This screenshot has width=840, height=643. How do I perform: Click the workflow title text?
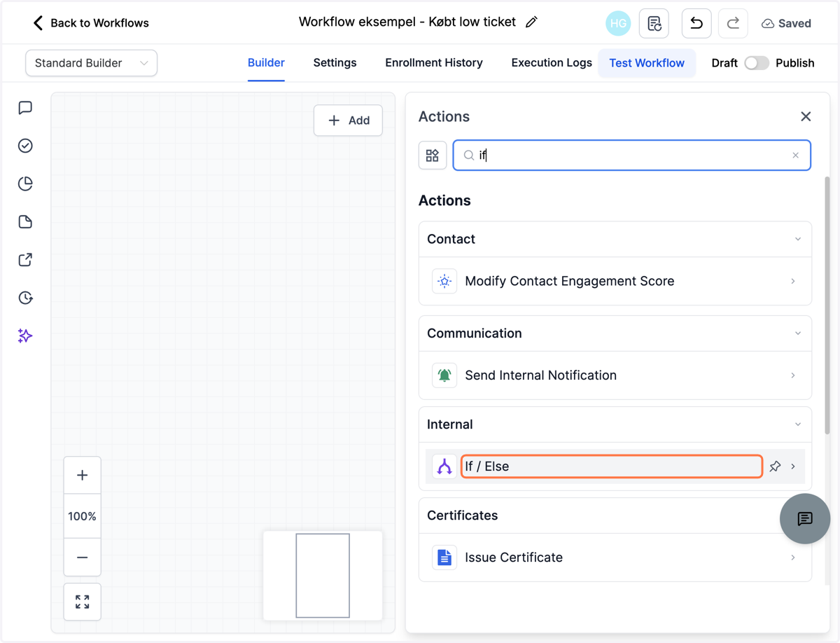(x=407, y=22)
